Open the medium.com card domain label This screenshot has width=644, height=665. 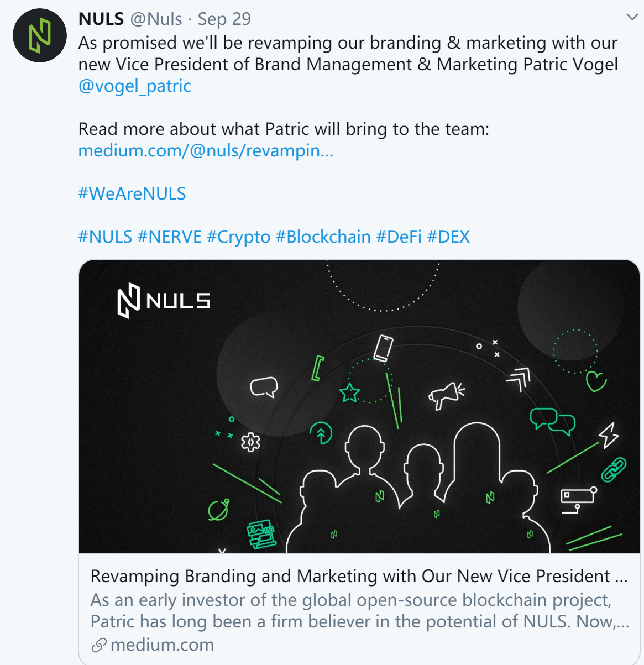pos(162,645)
